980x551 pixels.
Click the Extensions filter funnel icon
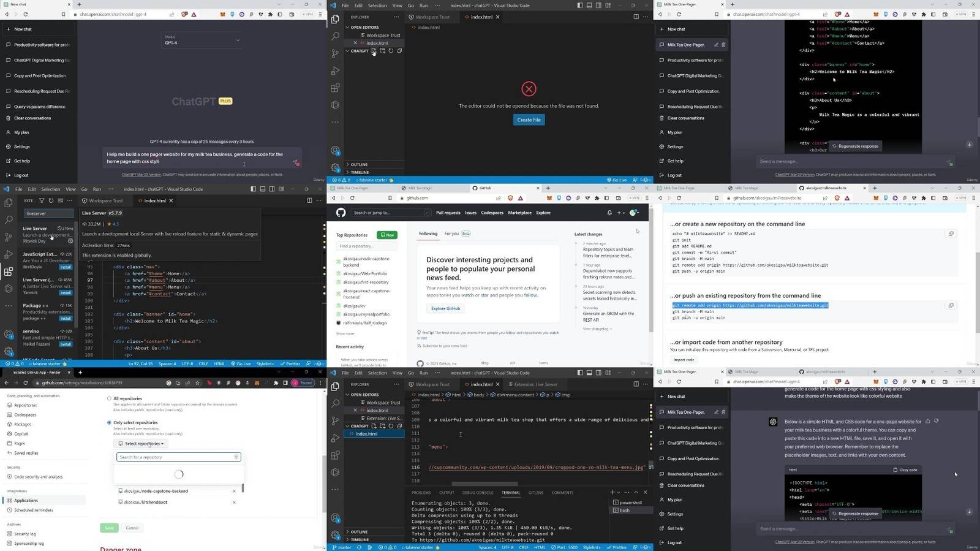(42, 200)
